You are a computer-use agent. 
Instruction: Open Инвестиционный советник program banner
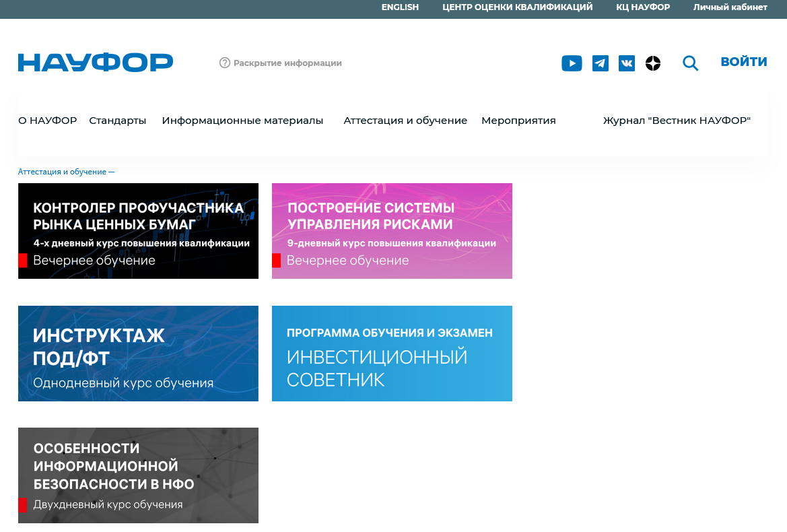coord(392,354)
